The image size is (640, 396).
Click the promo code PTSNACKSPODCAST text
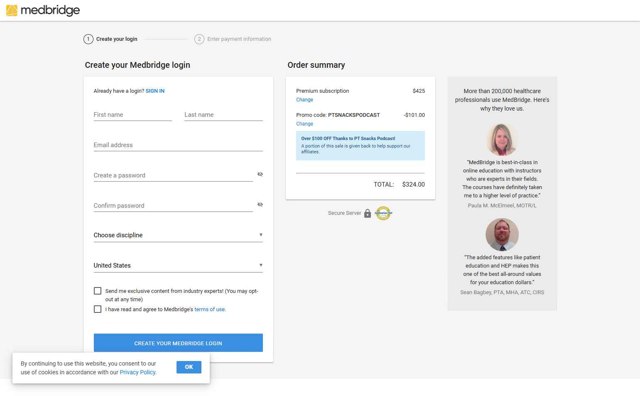(x=354, y=115)
